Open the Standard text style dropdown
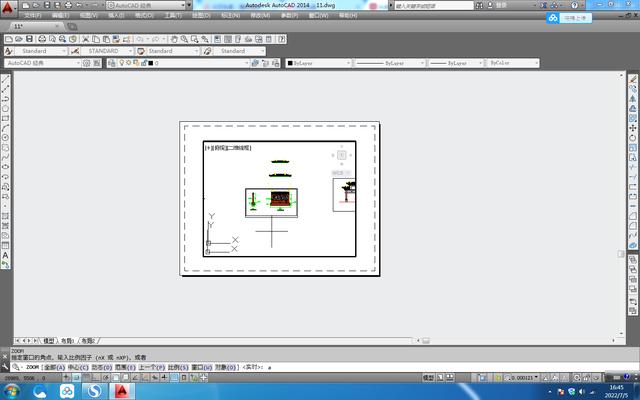 click(40, 50)
